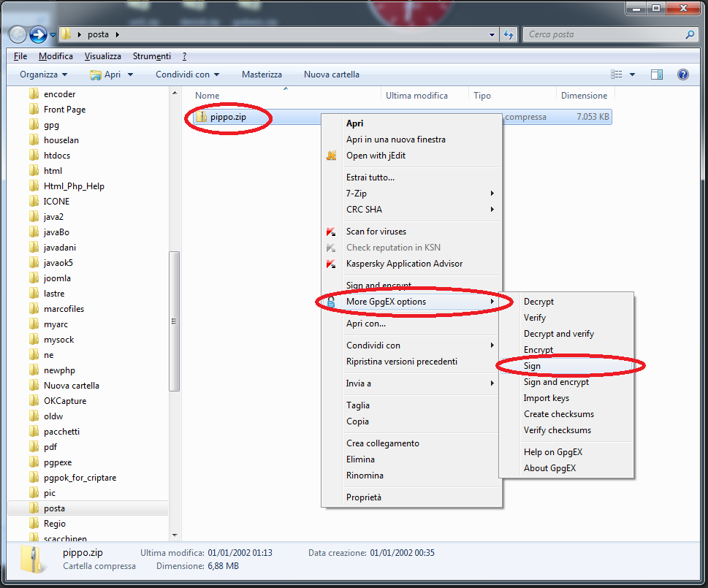This screenshot has width=708, height=588.
Task: Choose Create checksums from GpgEX submenu
Action: tap(558, 414)
